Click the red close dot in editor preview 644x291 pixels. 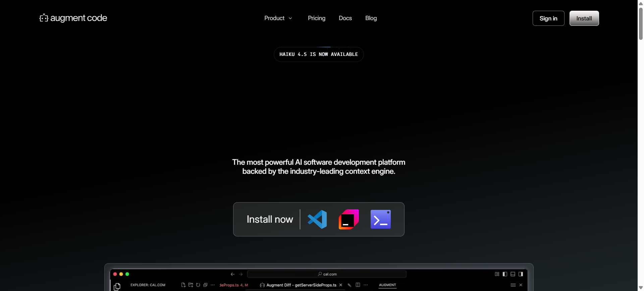tap(115, 274)
